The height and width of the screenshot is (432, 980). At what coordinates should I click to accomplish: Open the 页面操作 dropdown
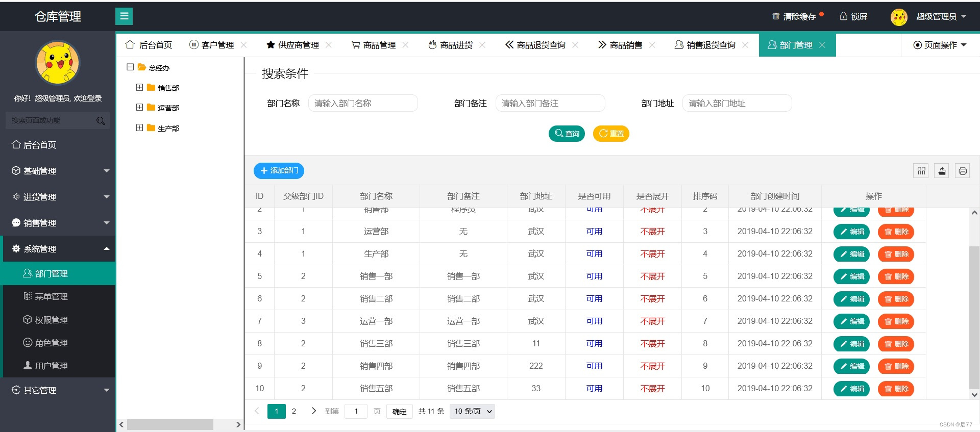(x=940, y=45)
